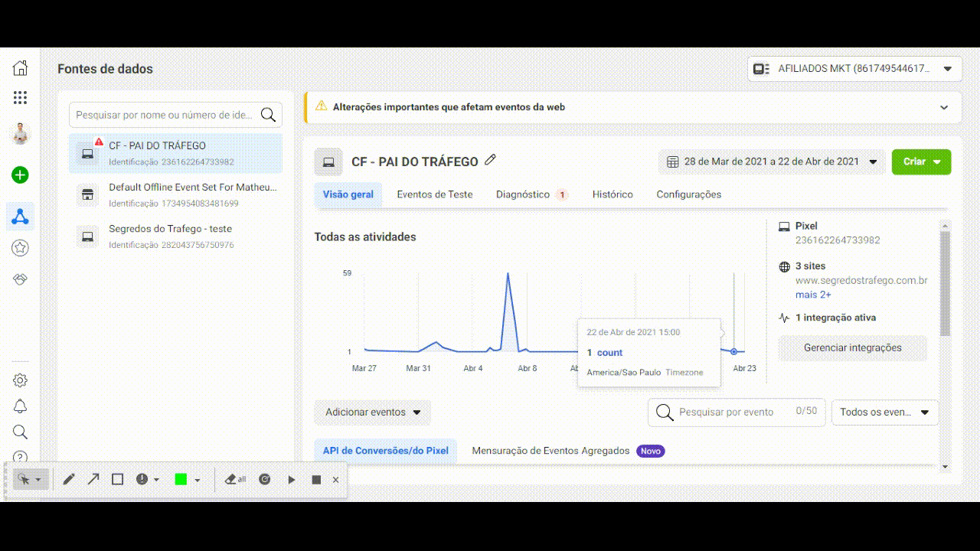Expand the important changes warning banner
Viewport: 980px width, 551px height.
[944, 107]
